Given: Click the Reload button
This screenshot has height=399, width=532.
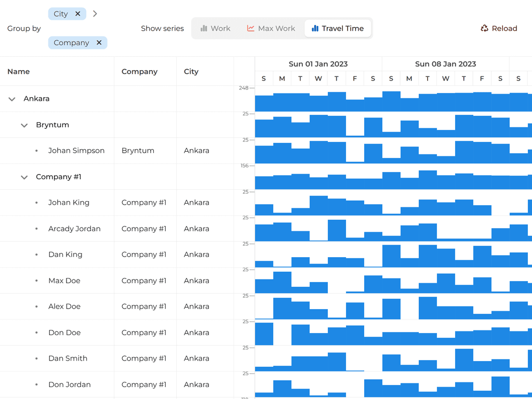Looking at the screenshot, I should (499, 28).
